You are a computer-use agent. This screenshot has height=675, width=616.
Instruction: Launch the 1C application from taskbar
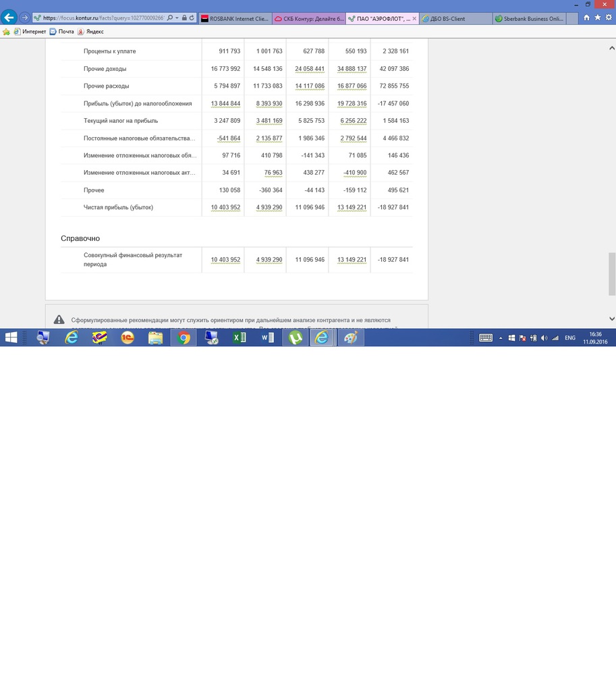128,338
